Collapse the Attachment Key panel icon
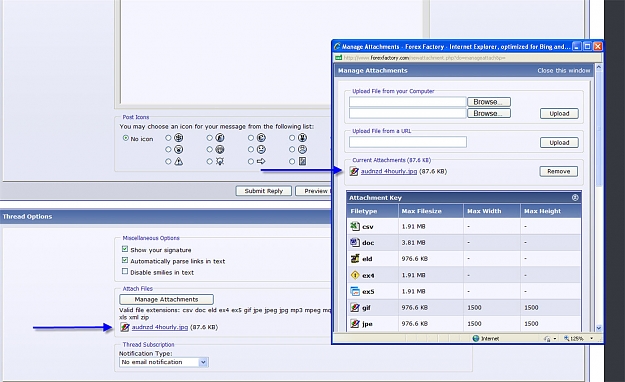The width and height of the screenshot is (625, 382). (575, 197)
